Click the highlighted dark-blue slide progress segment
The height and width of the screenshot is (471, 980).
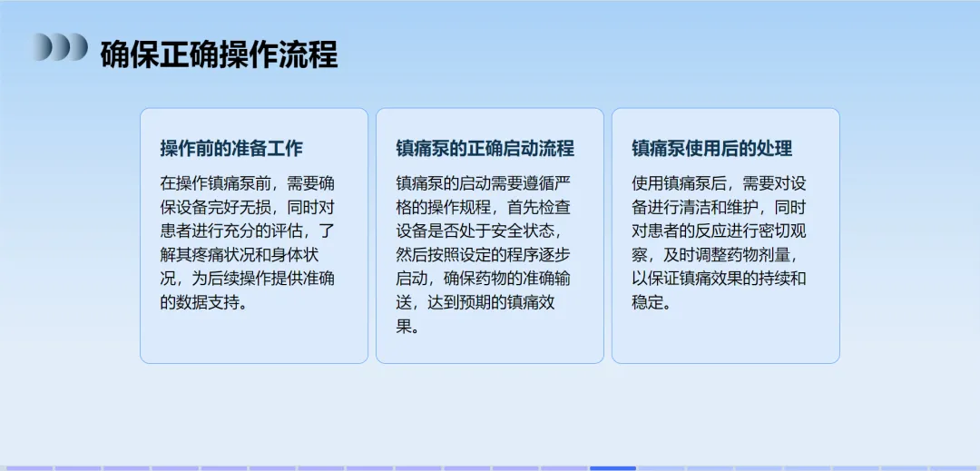click(612, 468)
